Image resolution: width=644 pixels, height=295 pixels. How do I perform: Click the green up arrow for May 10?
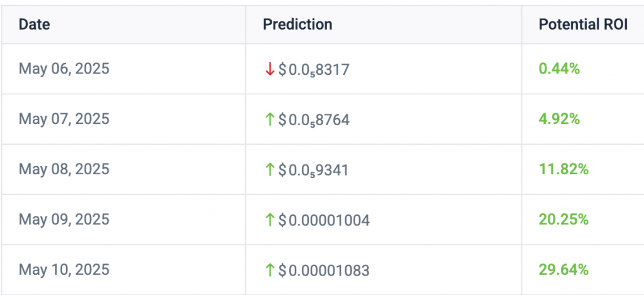pos(269,270)
